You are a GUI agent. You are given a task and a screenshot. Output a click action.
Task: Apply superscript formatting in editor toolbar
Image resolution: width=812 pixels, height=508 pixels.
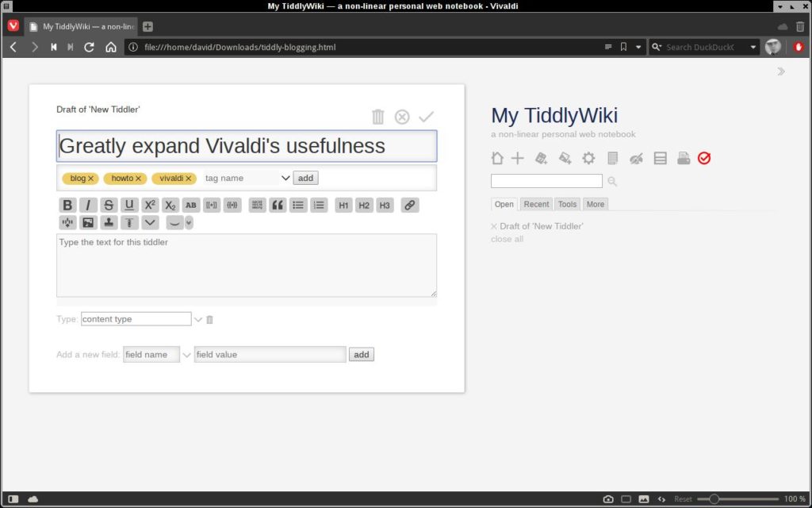pos(150,206)
